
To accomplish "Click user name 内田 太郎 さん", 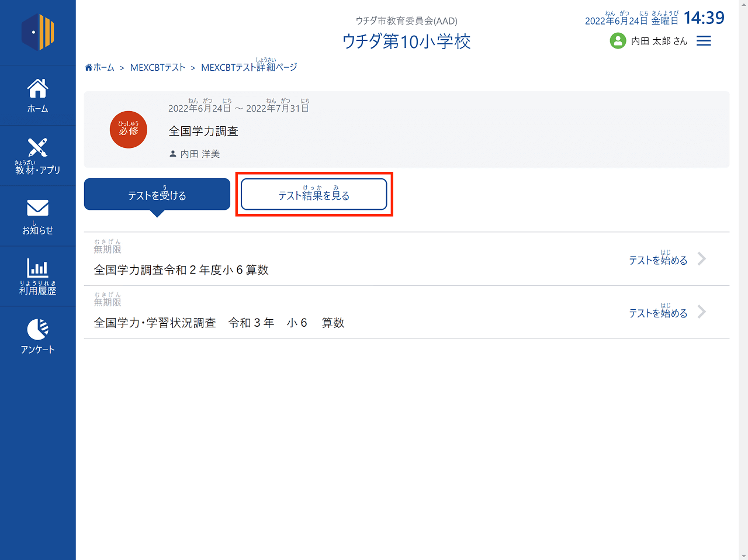I will 659,42.
